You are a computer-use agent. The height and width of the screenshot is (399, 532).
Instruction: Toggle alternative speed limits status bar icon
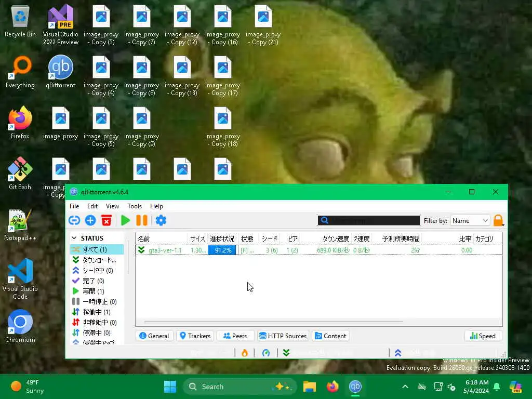click(x=266, y=353)
